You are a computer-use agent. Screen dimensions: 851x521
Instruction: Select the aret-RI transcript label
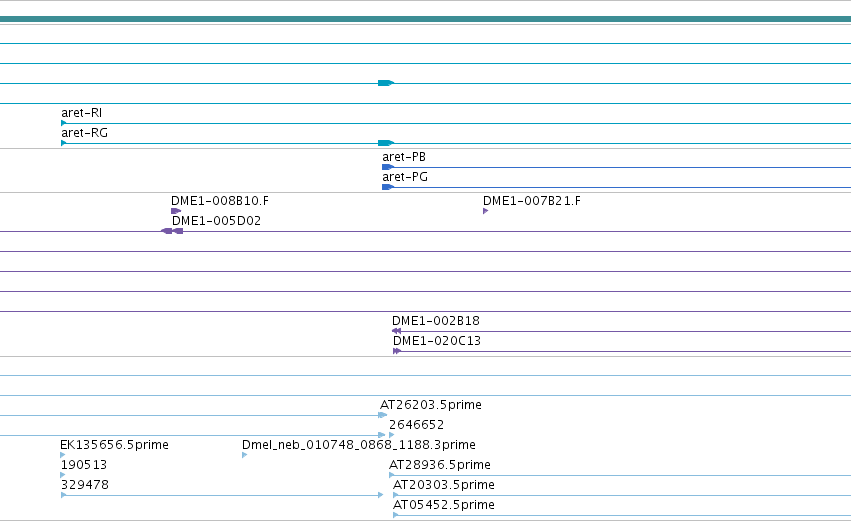pos(81,113)
